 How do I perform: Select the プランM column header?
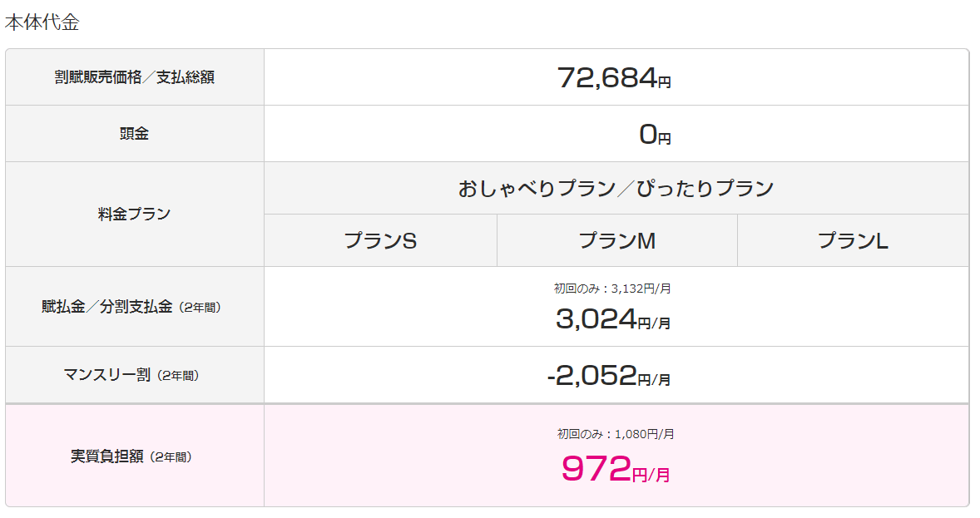[617, 240]
